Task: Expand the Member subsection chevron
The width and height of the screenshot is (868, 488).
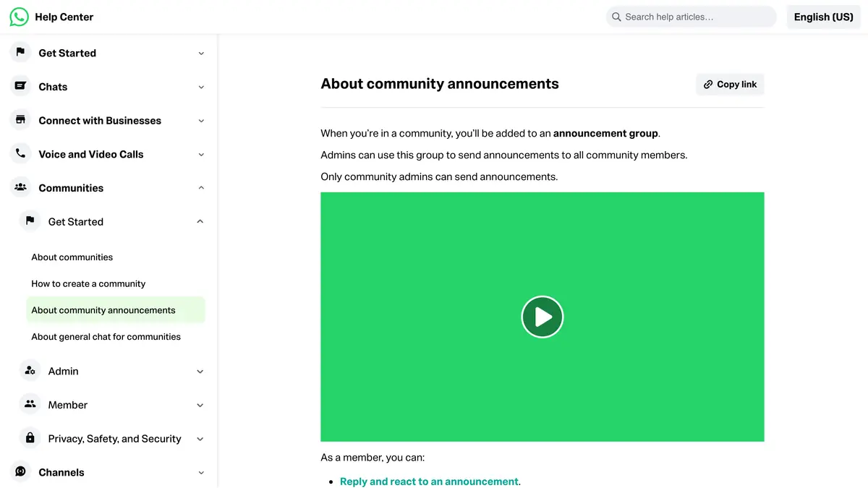Action: pos(200,405)
